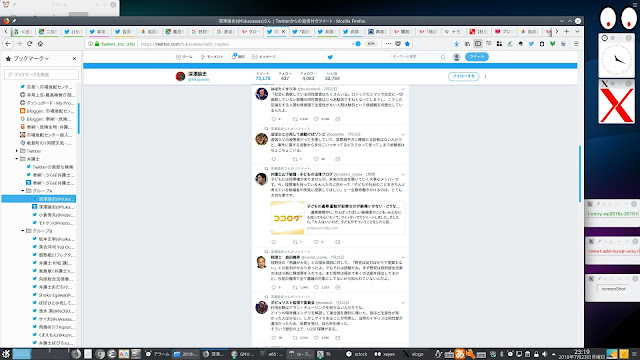Open site information icon in address bar

(x=90, y=44)
